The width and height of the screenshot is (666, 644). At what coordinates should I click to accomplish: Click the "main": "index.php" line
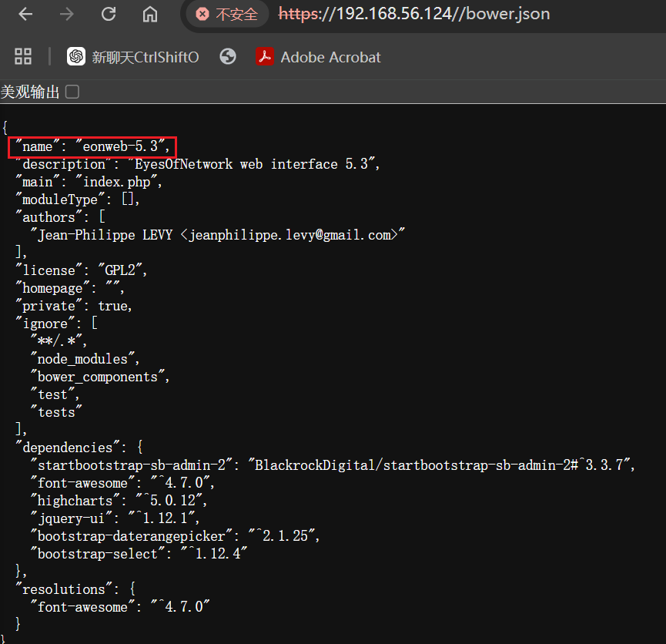pos(89,182)
